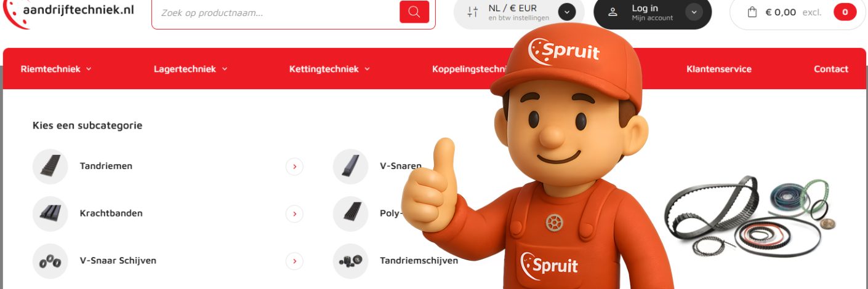The height and width of the screenshot is (289, 868).
Task: Click the arrow next to V-Snaar Schijven
Action: coord(294,261)
